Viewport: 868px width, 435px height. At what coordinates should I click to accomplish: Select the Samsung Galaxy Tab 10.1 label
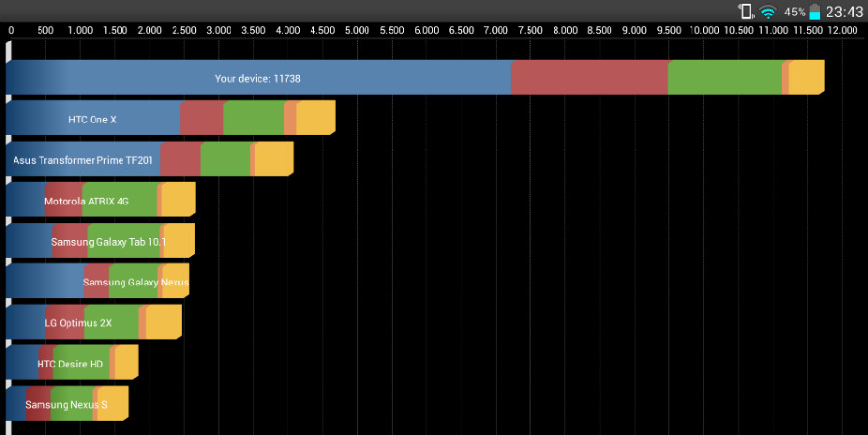click(108, 242)
